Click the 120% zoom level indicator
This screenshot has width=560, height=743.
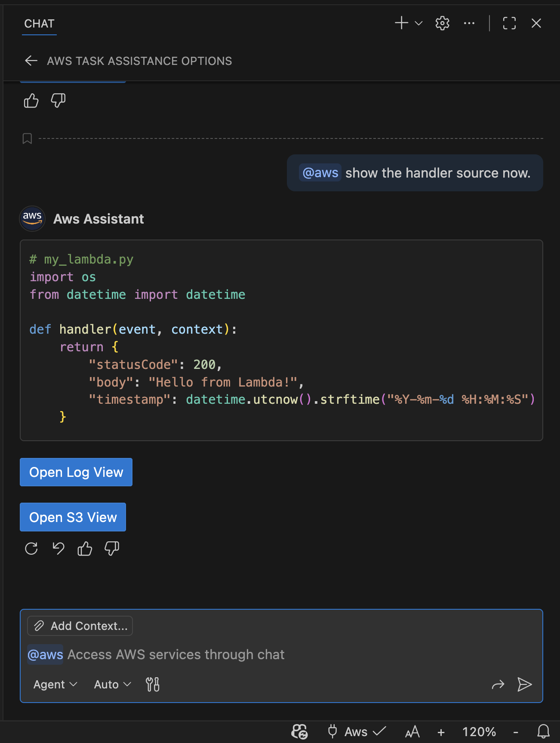click(x=479, y=732)
